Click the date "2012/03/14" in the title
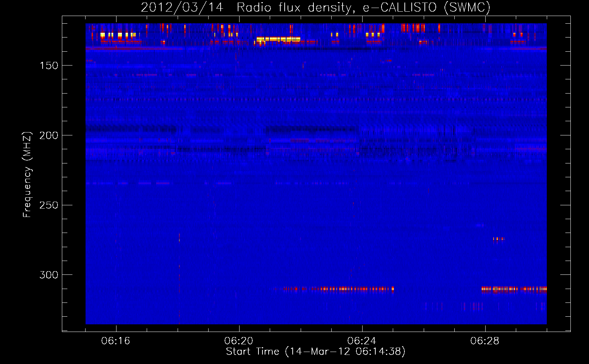Screen dimensions: 589x364 182,8
